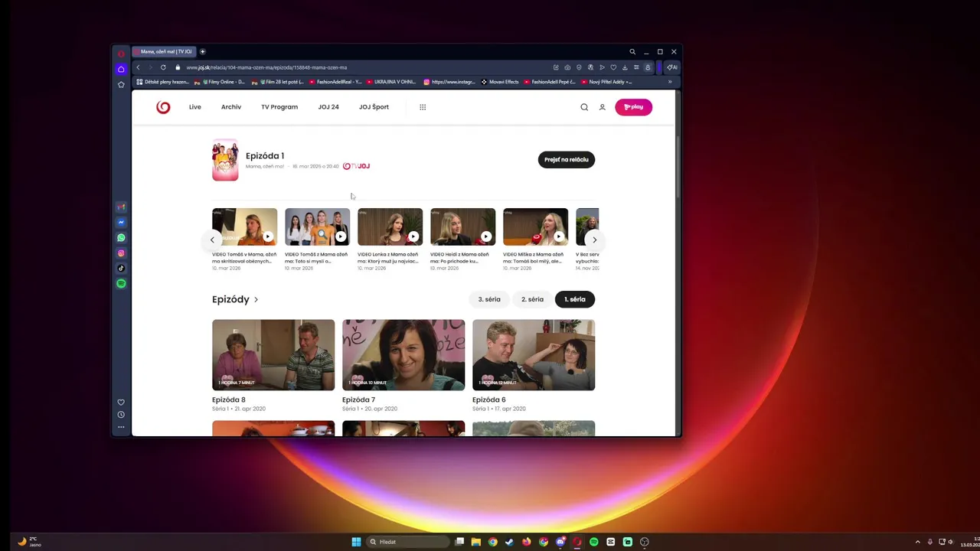The height and width of the screenshot is (551, 980).
Task: Open the JOJ Šport menu item
Action: pyautogui.click(x=374, y=107)
